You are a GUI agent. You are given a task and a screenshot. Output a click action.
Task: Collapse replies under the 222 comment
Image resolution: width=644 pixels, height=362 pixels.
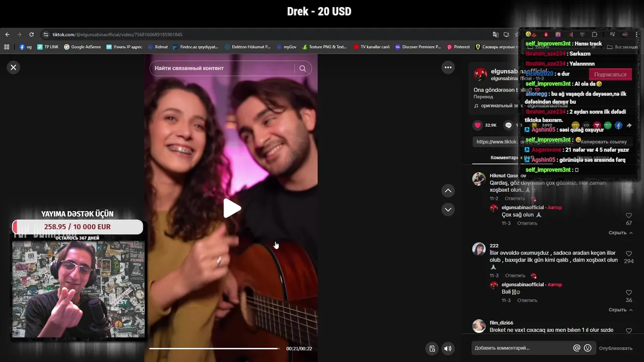click(620, 310)
